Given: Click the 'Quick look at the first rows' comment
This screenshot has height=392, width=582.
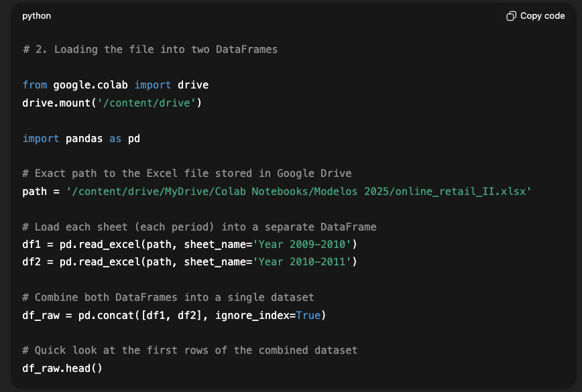Looking at the screenshot, I should click(x=190, y=350).
